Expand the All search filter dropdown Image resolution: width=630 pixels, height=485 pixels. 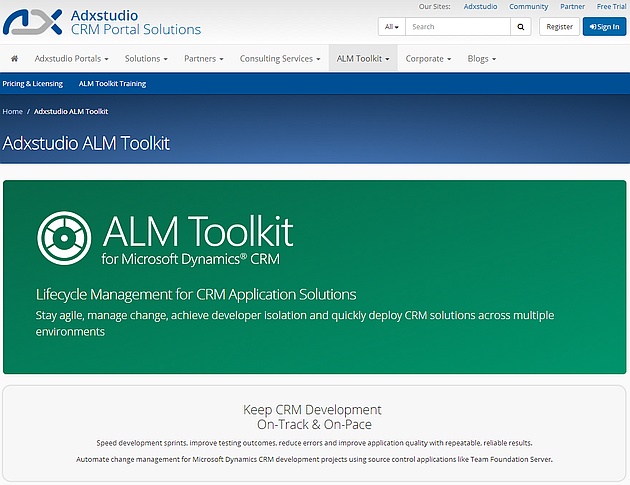pyautogui.click(x=391, y=27)
